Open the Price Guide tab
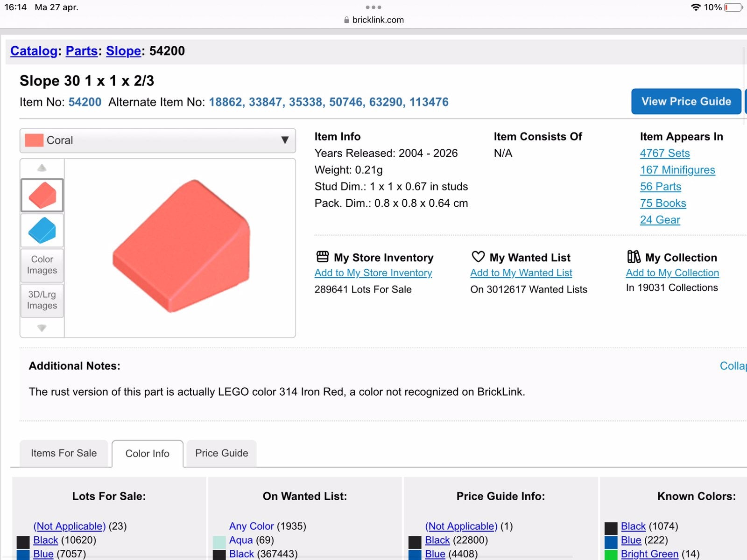 221,453
